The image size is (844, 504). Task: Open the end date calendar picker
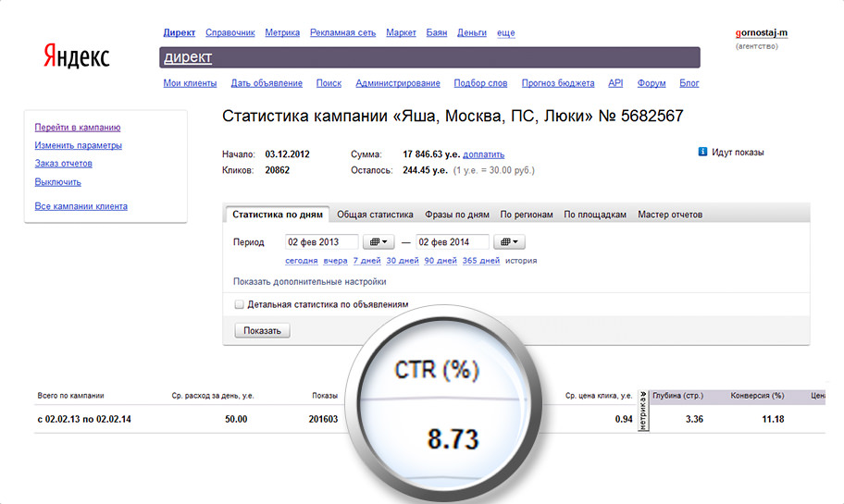click(509, 242)
